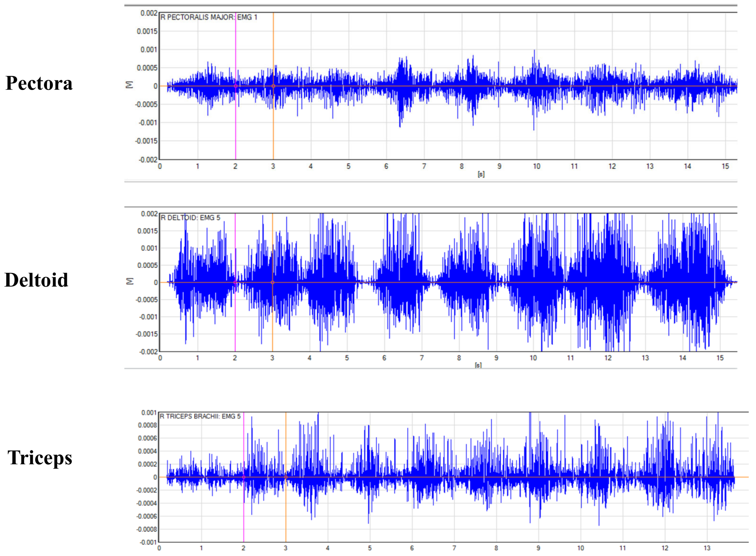Click the R PECTORALIS MAJOR: EMG 1 label
Viewport: 756px width, 556px height.
[x=209, y=17]
